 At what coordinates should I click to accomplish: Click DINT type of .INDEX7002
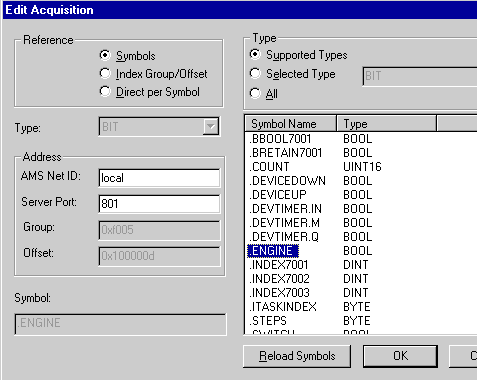tap(356, 279)
